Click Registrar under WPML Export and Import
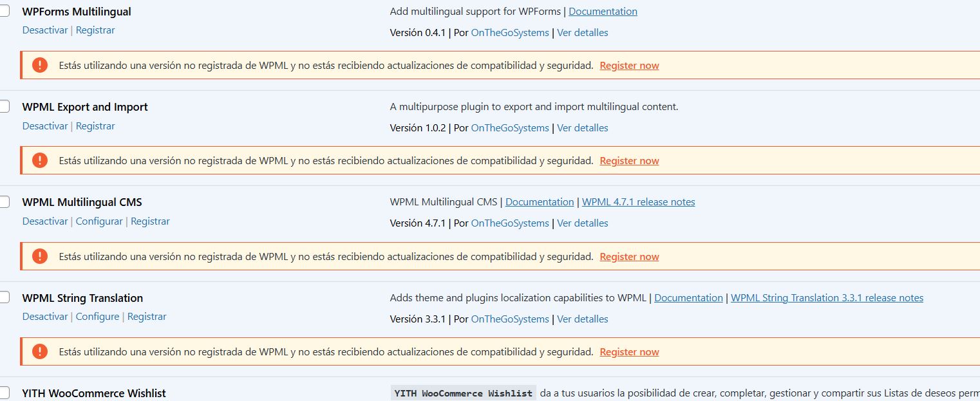The height and width of the screenshot is (401, 980). [x=95, y=126]
